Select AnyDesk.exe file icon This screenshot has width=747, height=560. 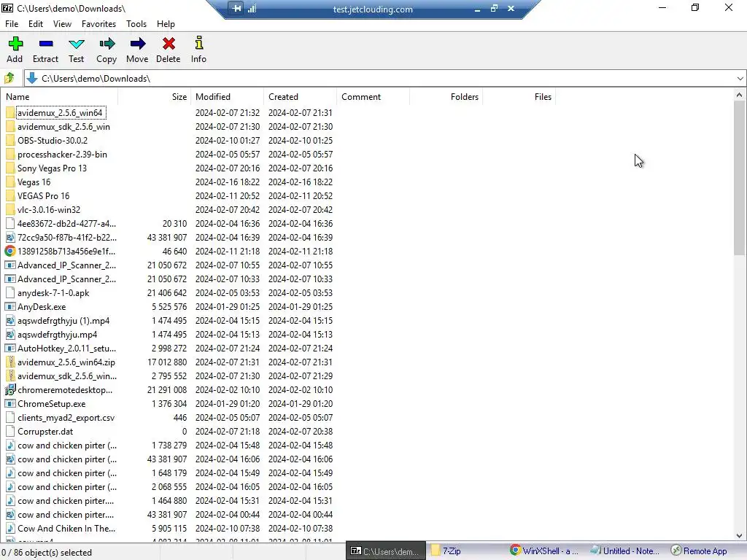pyautogui.click(x=10, y=307)
